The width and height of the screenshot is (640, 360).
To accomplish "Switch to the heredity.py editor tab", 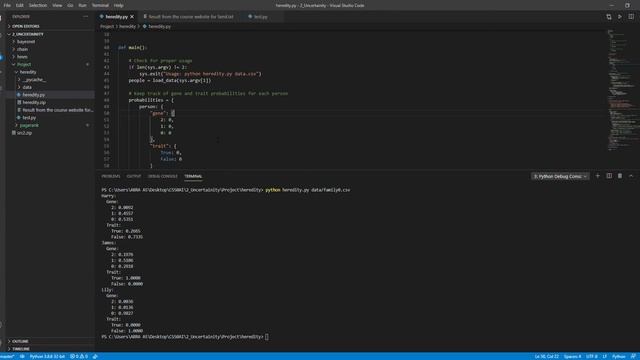I will 116,17.
